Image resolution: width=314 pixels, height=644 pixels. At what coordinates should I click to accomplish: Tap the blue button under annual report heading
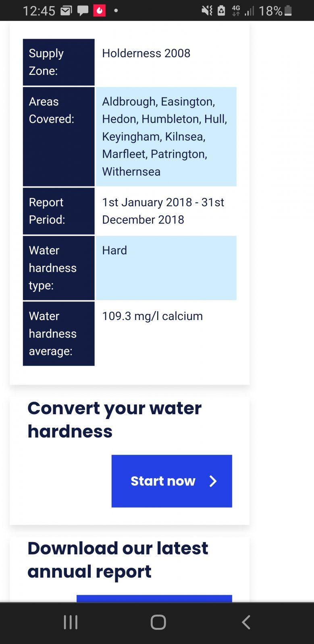(154, 599)
